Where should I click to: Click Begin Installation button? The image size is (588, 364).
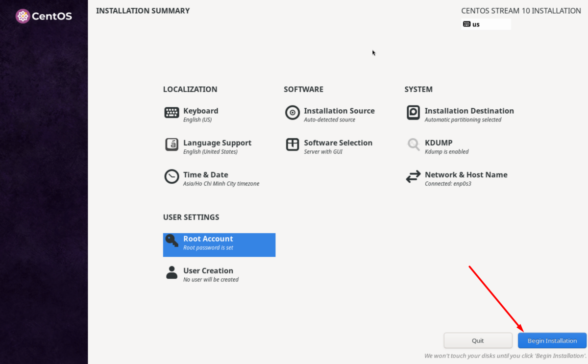click(552, 340)
